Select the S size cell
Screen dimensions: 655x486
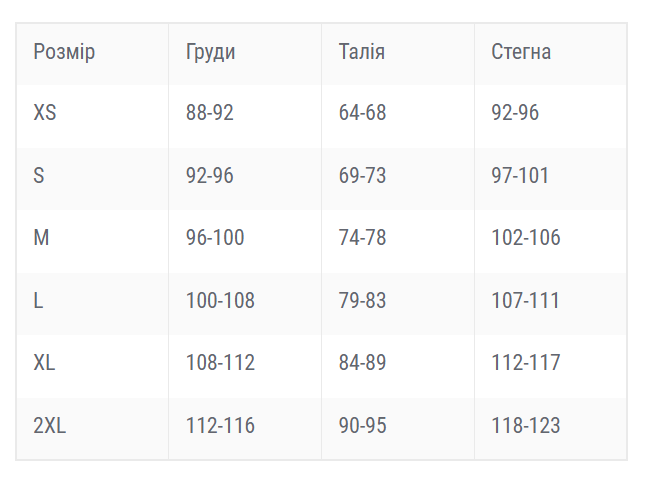(39, 175)
